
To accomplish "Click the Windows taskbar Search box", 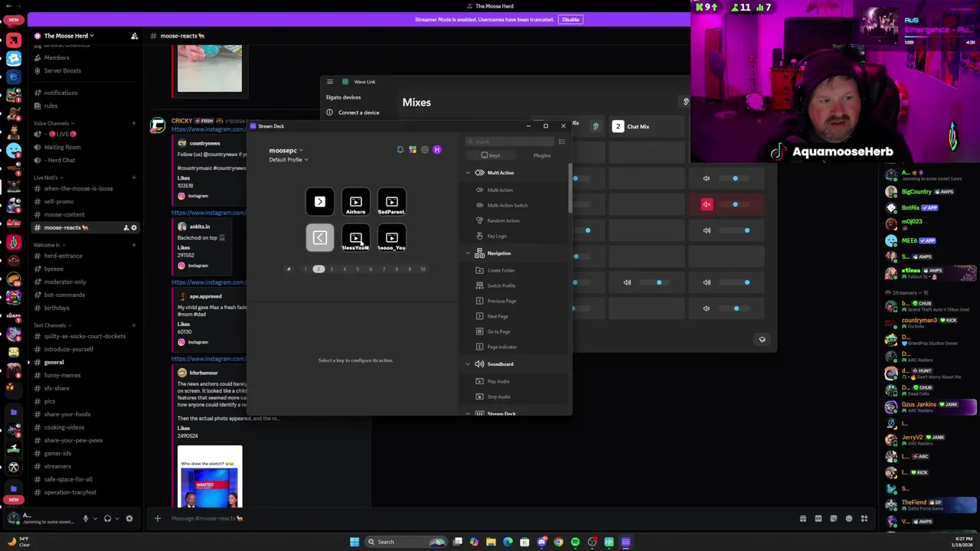I will pos(406,542).
